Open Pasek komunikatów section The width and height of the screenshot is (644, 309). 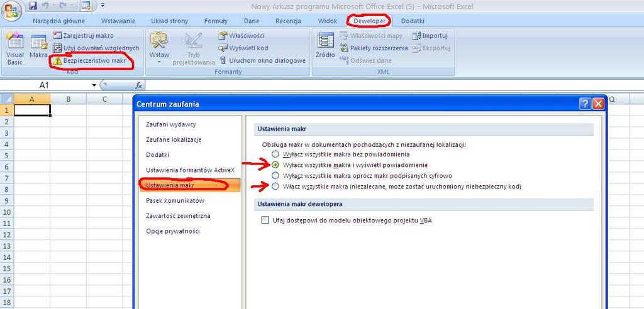click(175, 200)
